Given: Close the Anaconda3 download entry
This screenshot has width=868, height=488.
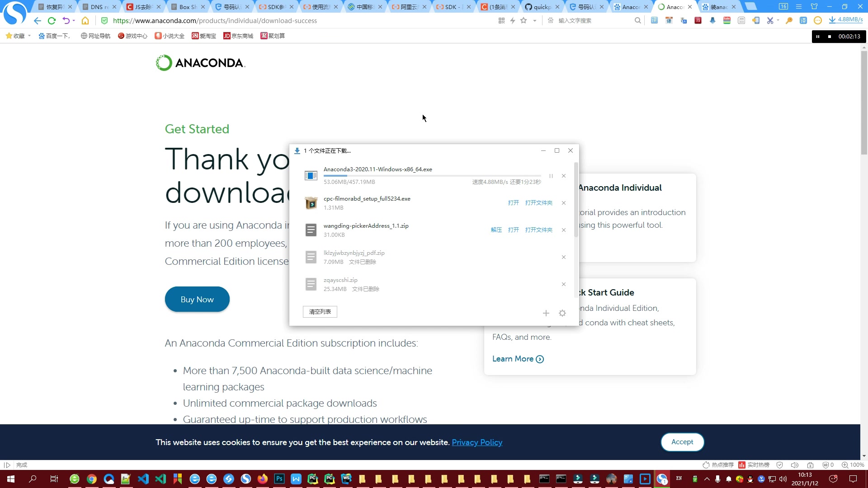Looking at the screenshot, I should [563, 175].
